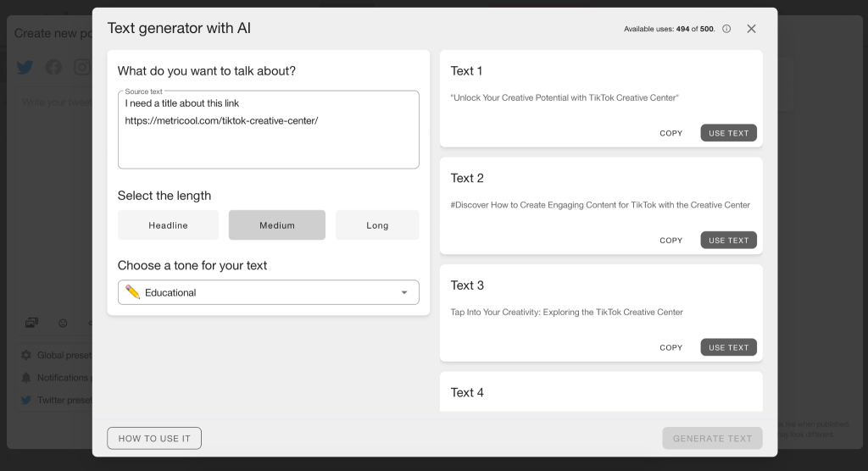
Task: Choose the Long length option
Action: click(377, 225)
